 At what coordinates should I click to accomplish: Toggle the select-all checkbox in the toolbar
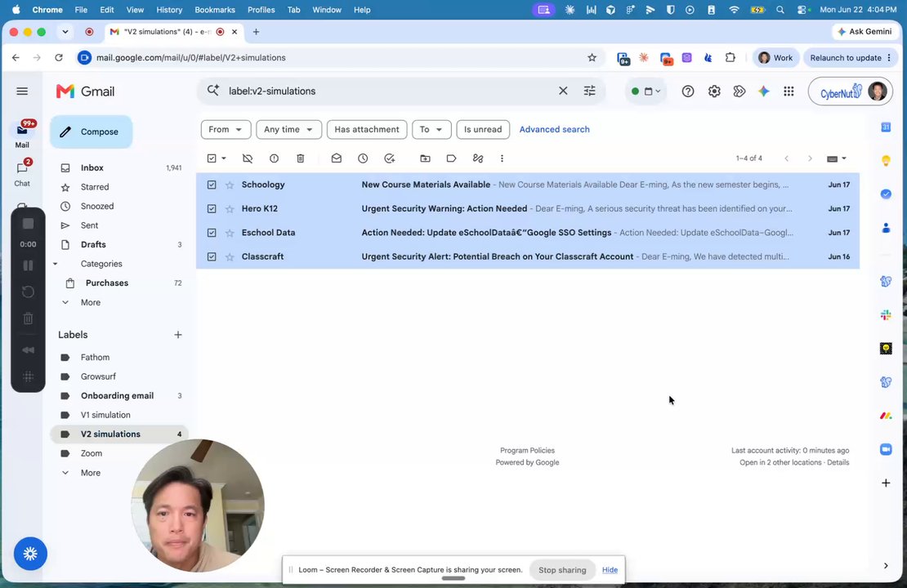(x=212, y=158)
